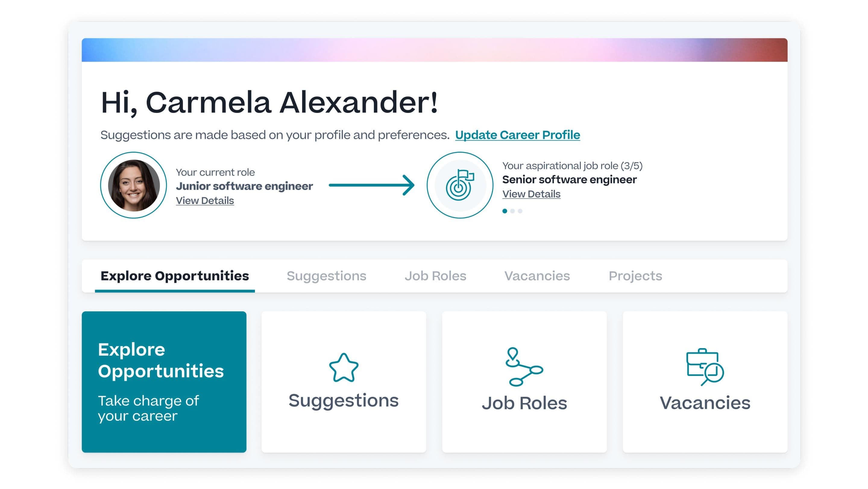Click Carmela Alexander's profile photo
Viewport: 868px width, 489px height.
point(134,185)
